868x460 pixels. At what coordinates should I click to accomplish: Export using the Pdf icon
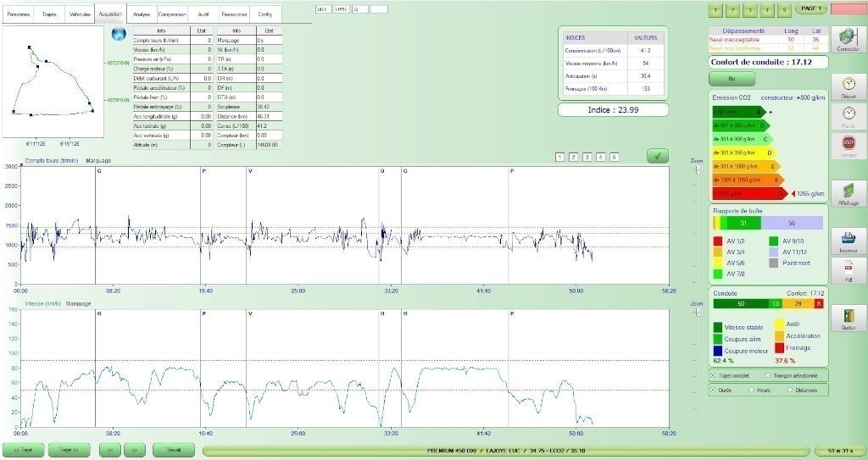pyautogui.click(x=848, y=270)
